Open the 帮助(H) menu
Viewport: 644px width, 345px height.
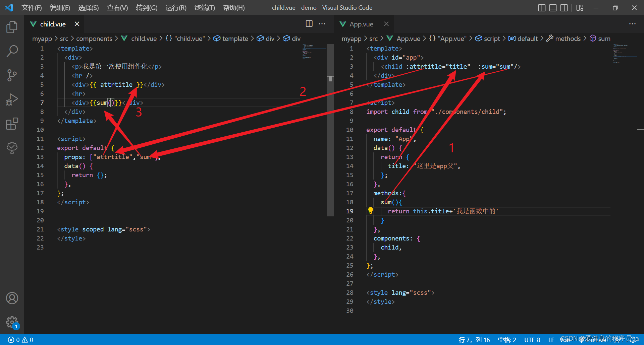pyautogui.click(x=234, y=7)
